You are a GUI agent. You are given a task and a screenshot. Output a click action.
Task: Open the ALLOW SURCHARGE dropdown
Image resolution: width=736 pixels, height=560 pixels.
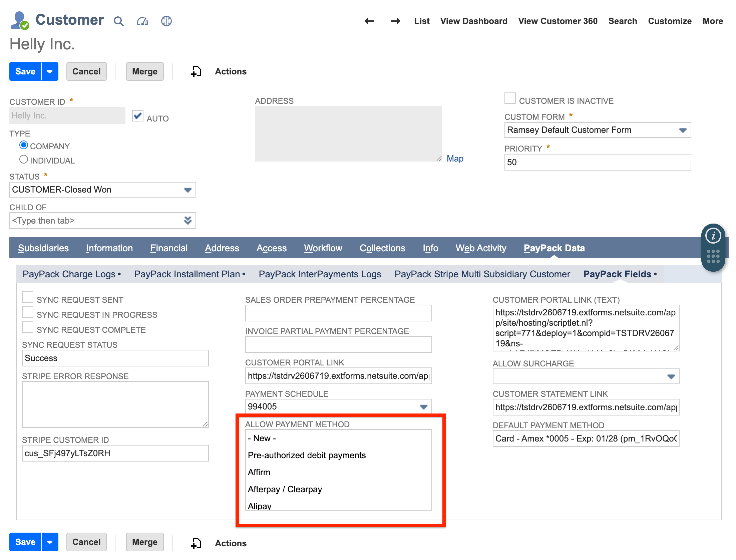671,376
